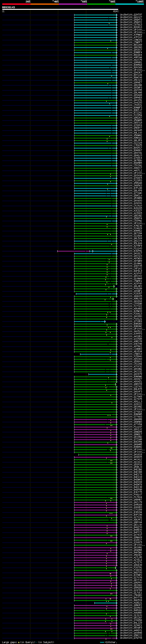Open hit UniRef100_Q2HT97

coord(131,15)
